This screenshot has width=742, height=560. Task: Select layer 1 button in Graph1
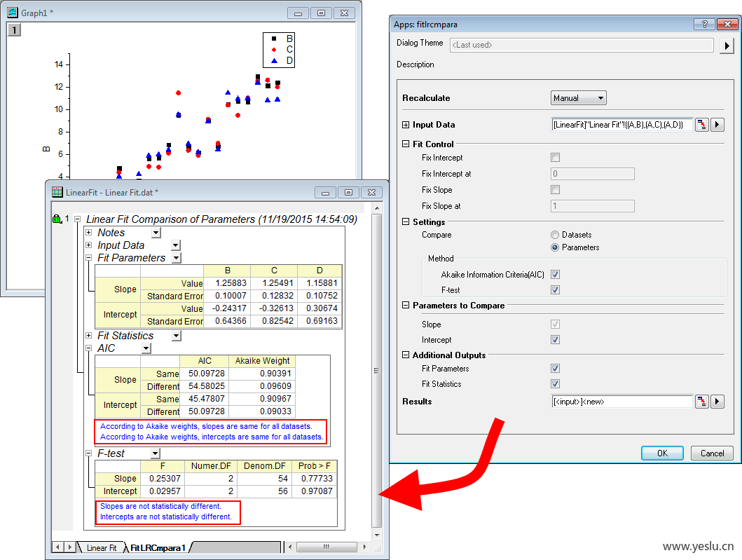point(14,30)
